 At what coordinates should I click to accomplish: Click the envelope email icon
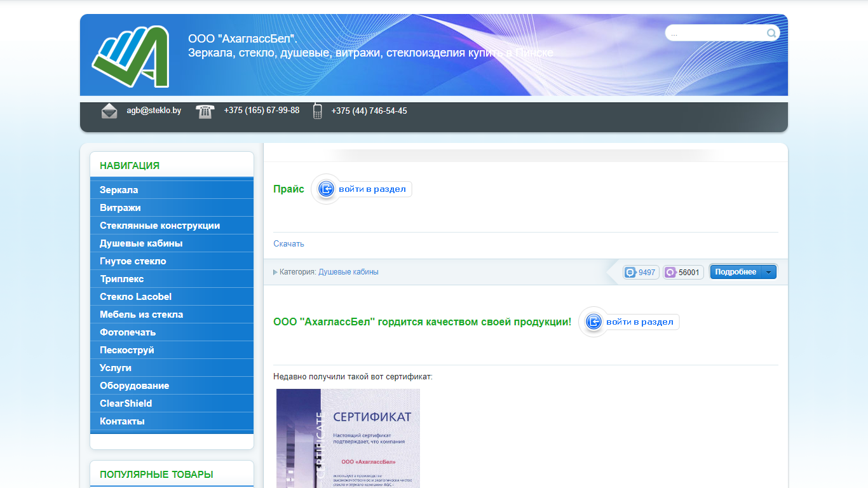click(109, 111)
